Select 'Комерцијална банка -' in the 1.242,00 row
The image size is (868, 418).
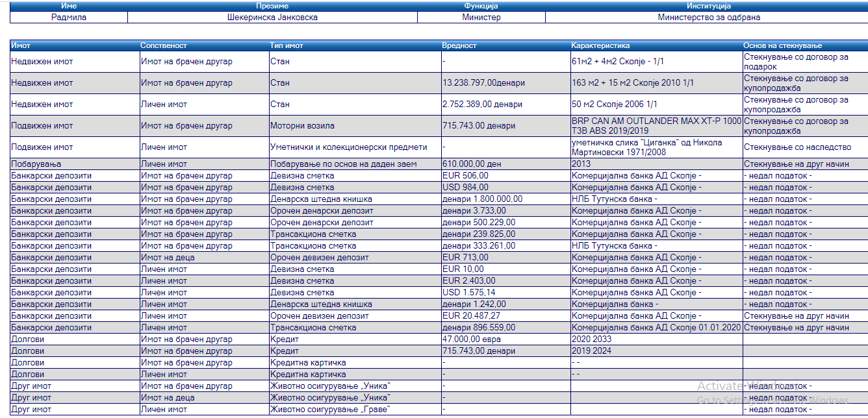point(615,304)
